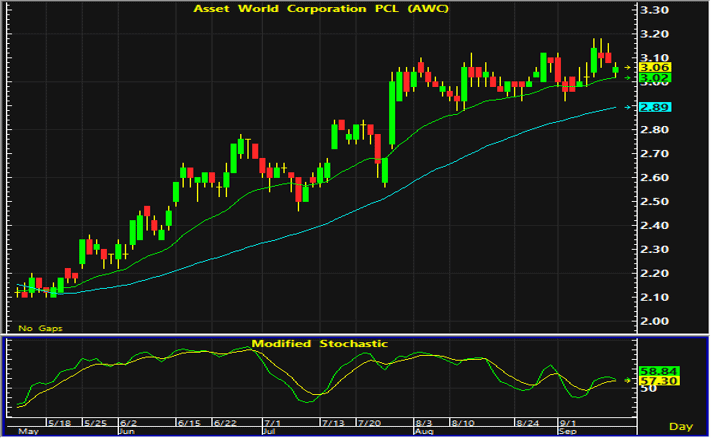Click the arrow marker next to 3.02

[628, 78]
